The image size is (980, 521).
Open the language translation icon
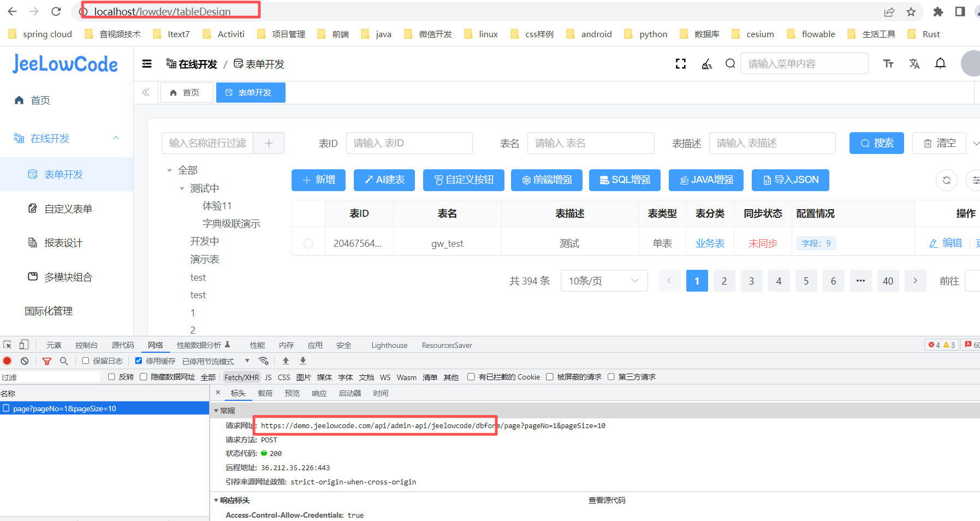pyautogui.click(x=914, y=64)
